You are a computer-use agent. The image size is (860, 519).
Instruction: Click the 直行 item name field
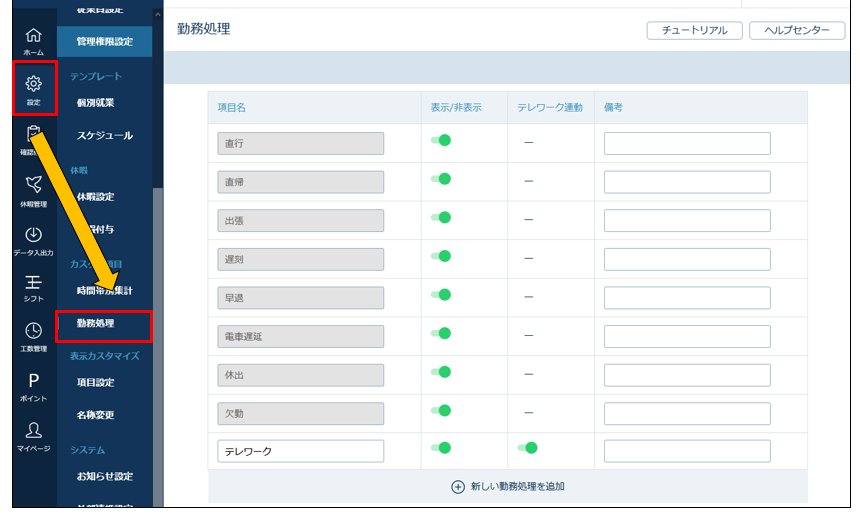[x=301, y=143]
